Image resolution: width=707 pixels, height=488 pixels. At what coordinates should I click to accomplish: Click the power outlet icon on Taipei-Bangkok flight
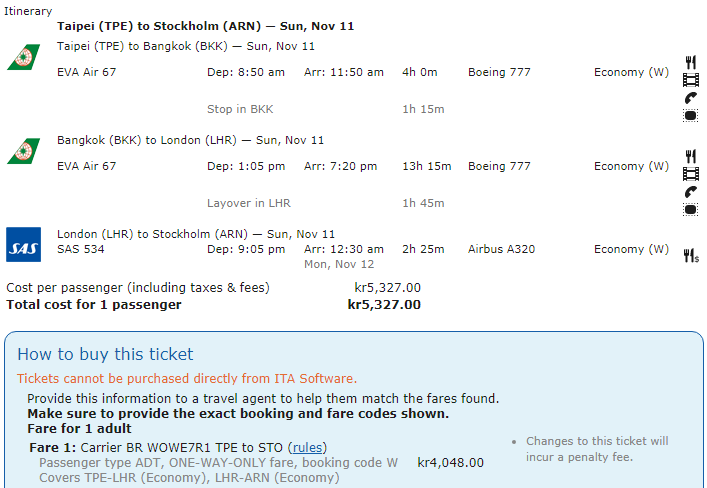tap(690, 115)
